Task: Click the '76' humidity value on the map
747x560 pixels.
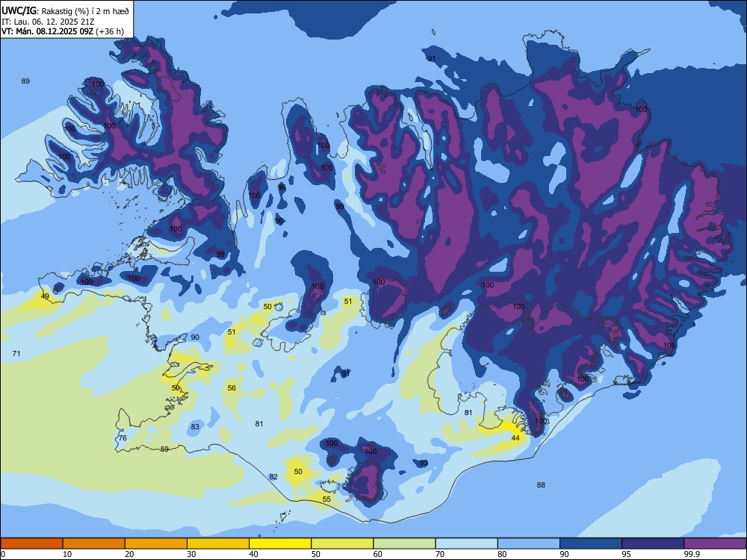Action: (x=123, y=438)
